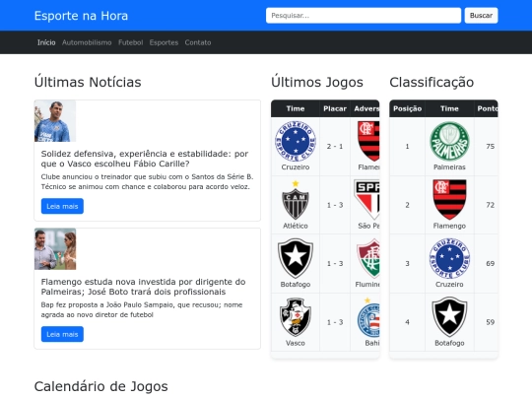Click the Vasco crest icon
This screenshot has height=399, width=532.
pyautogui.click(x=296, y=317)
